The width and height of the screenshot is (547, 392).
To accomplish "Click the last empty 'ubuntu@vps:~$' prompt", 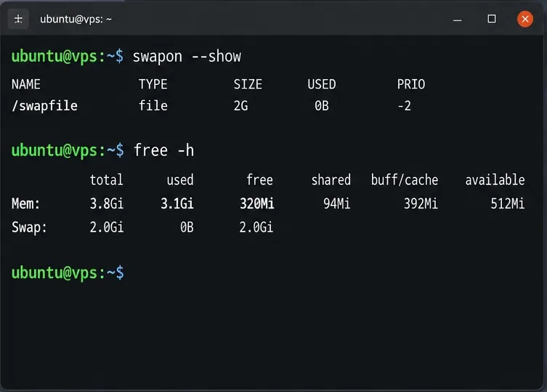I will pyautogui.click(x=68, y=273).
